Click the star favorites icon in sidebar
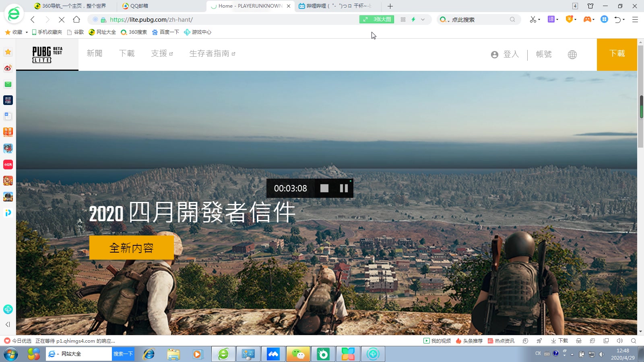 click(x=8, y=52)
